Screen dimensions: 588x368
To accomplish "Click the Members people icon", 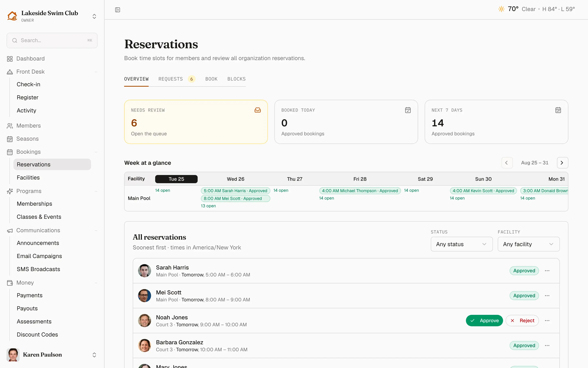I will click(x=10, y=126).
